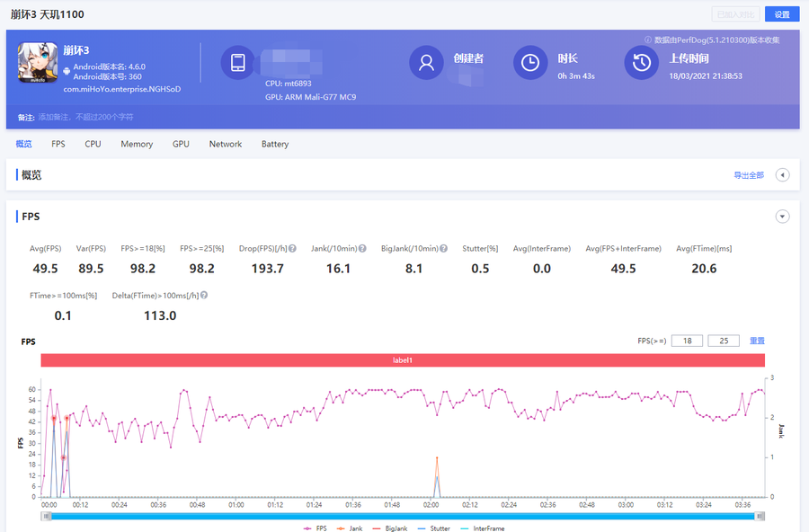Click help icon beside BigJank(/10min)
This screenshot has height=532, width=809.
point(444,249)
